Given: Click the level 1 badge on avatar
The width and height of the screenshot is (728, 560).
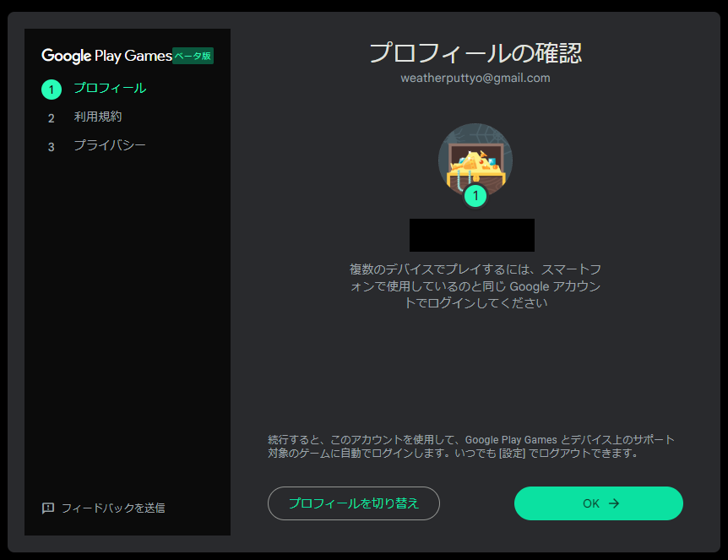Looking at the screenshot, I should point(475,196).
